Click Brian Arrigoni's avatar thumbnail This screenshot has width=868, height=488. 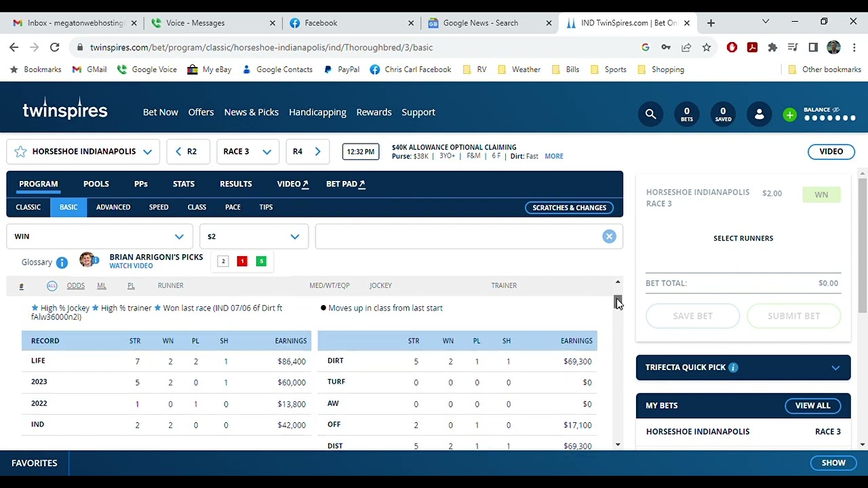tap(87, 260)
